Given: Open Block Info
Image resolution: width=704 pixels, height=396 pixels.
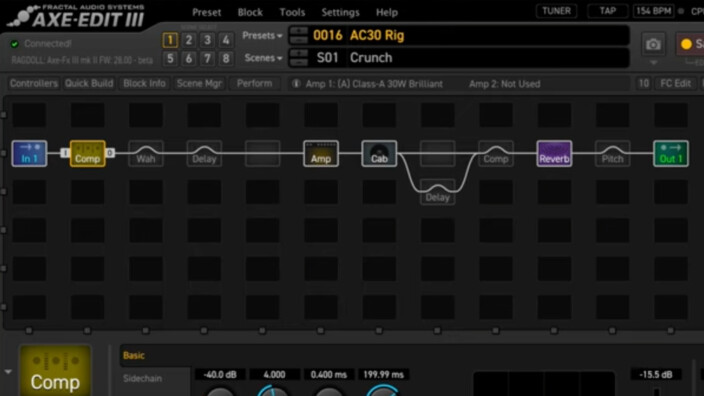Looking at the screenshot, I should point(145,84).
